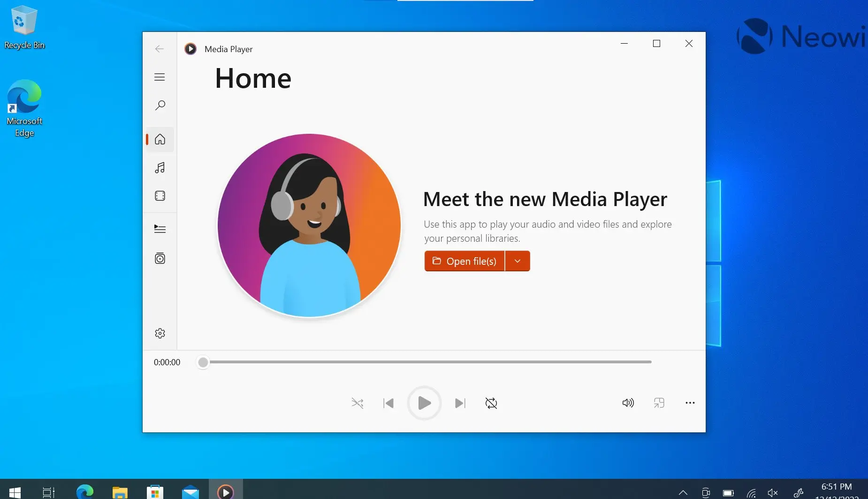Open network status tray icon
The width and height of the screenshot is (868, 499).
point(751,493)
